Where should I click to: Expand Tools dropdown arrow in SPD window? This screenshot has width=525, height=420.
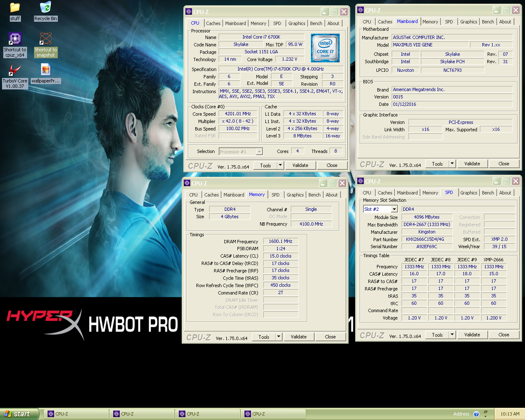pos(452,335)
